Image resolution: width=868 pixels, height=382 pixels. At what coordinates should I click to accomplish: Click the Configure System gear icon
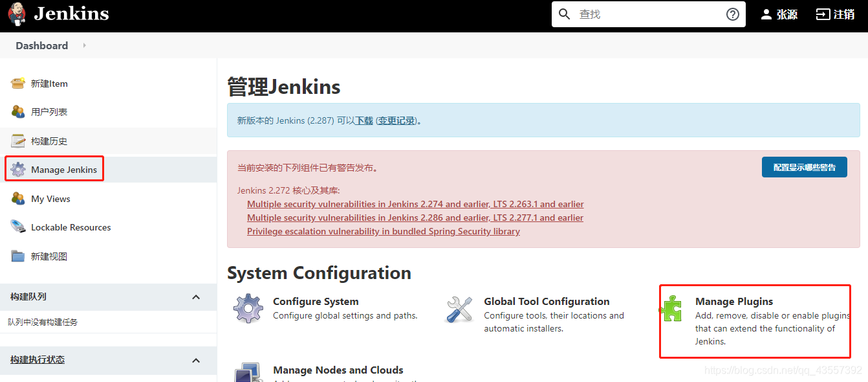click(x=248, y=308)
